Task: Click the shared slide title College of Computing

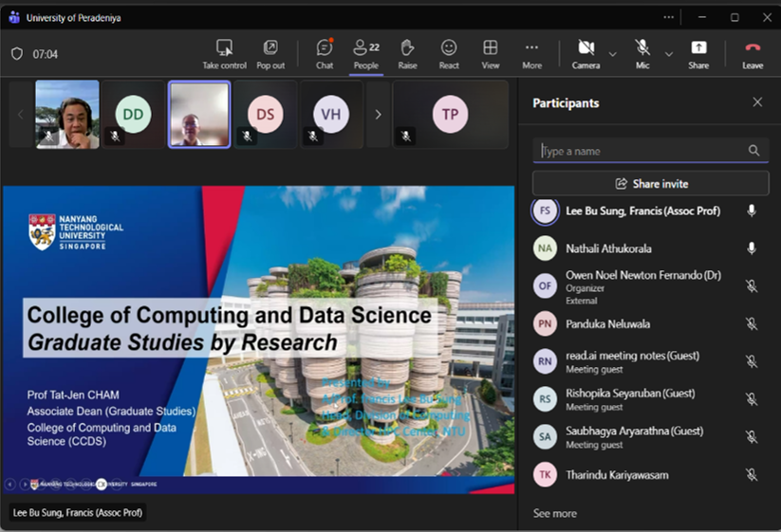Action: pyautogui.click(x=229, y=315)
